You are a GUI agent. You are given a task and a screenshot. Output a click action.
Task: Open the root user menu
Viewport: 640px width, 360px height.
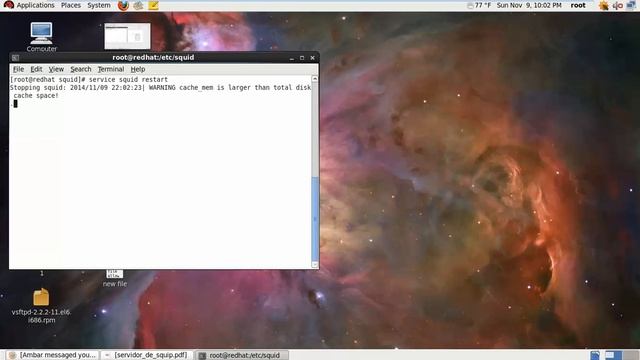click(578, 5)
